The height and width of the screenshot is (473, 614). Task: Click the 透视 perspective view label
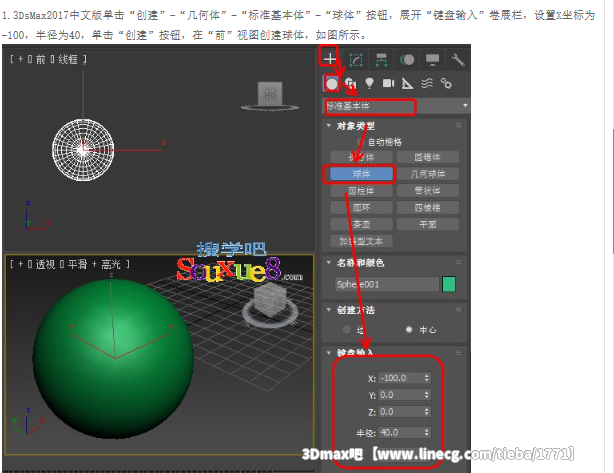click(x=45, y=264)
